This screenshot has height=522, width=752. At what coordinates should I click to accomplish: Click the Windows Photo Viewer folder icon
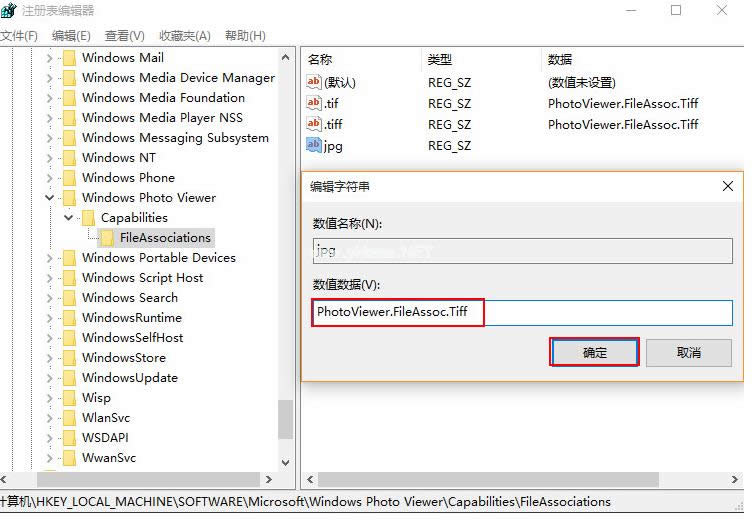click(x=69, y=198)
